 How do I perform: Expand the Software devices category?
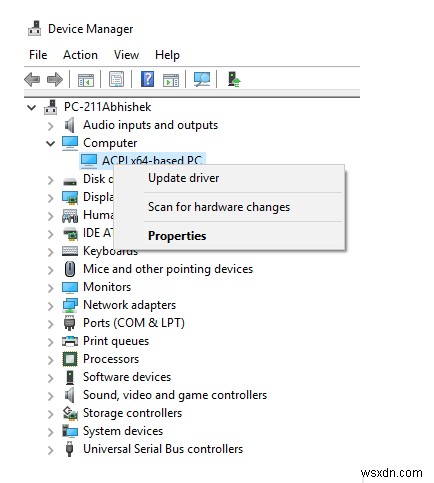point(50,378)
